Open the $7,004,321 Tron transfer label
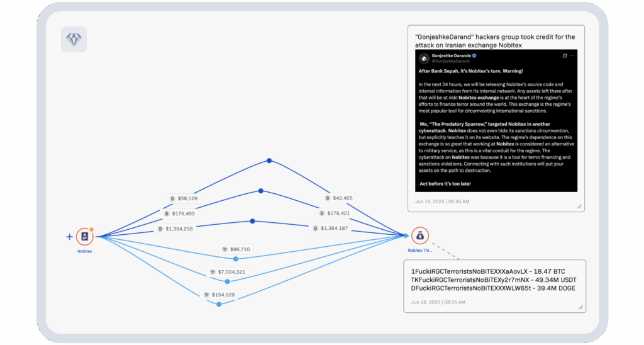 coord(227,272)
